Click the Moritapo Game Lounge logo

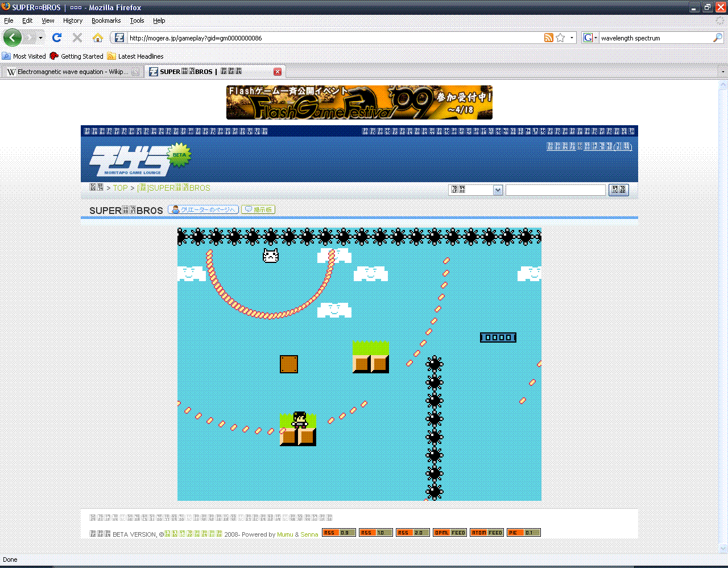(x=130, y=160)
